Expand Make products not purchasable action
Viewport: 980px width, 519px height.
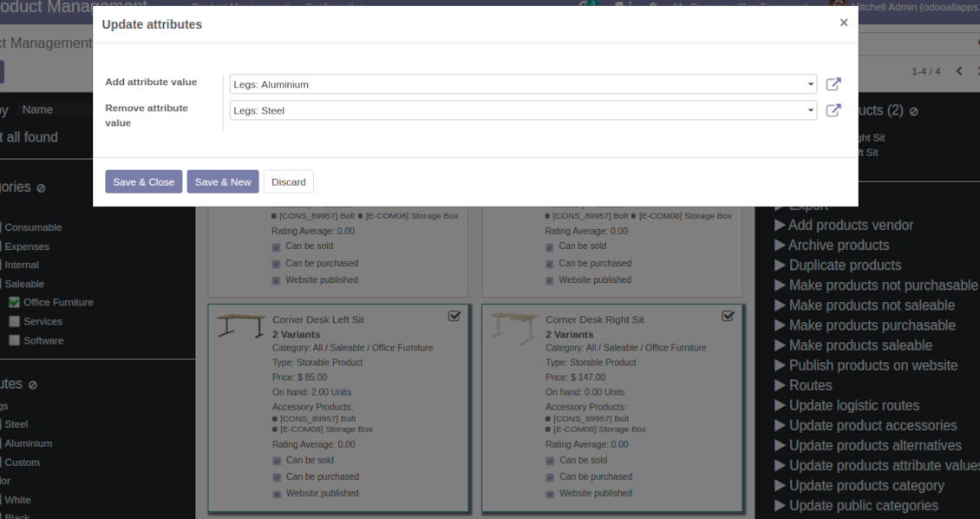pyautogui.click(x=876, y=286)
